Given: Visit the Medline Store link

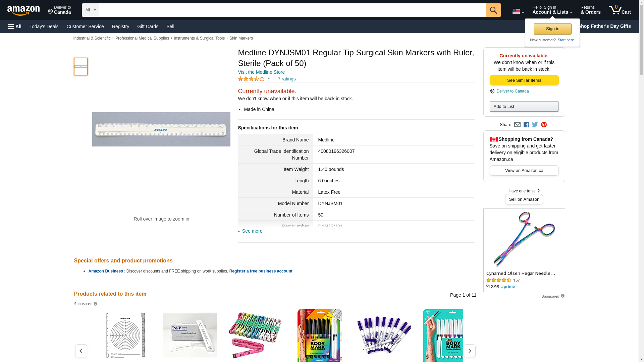Looking at the screenshot, I should tap(261, 72).
